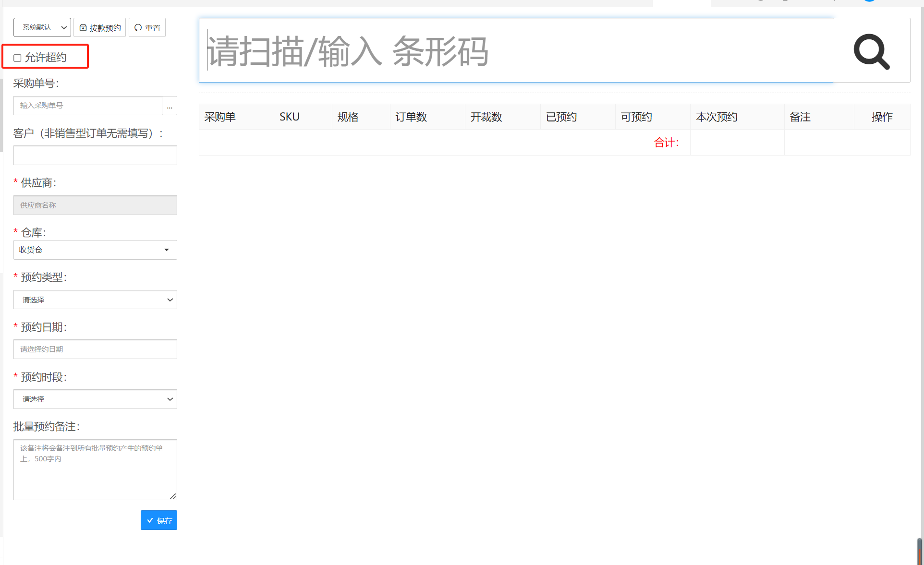This screenshot has height=565, width=924.
Task: Open the 预约类型 dropdown
Action: tap(95, 300)
